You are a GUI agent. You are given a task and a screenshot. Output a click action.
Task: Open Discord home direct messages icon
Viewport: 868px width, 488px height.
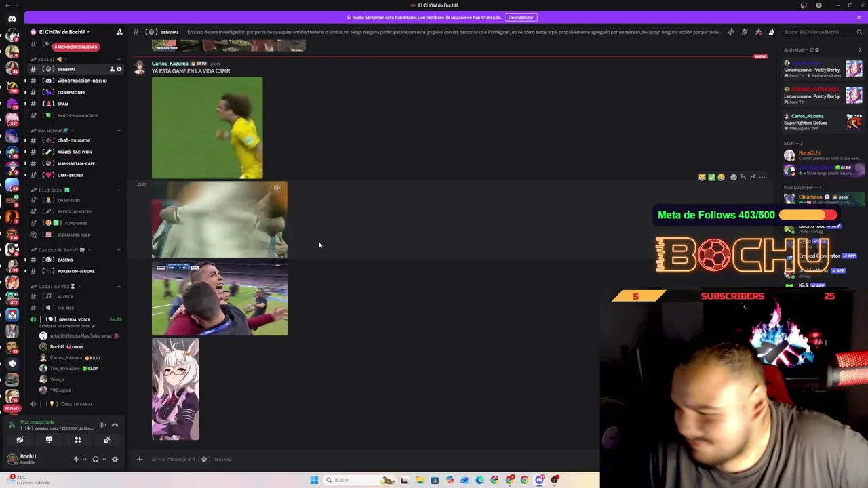[12, 19]
